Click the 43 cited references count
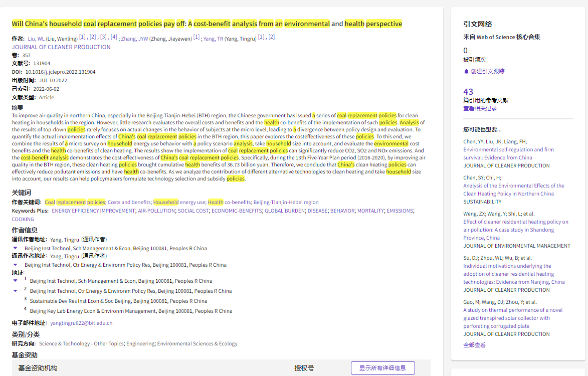 (x=468, y=92)
